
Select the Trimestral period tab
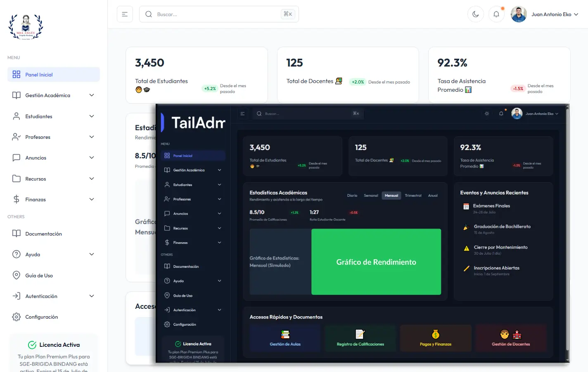(413, 196)
